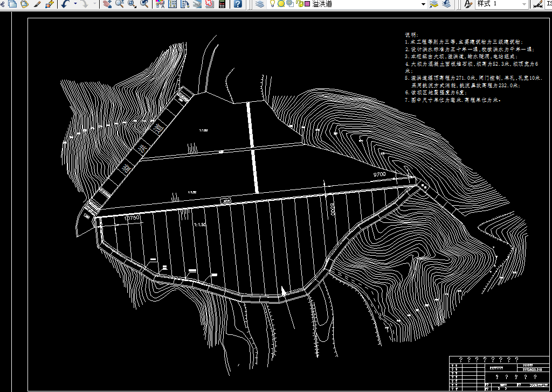The height and width of the screenshot is (392, 552).
Task: Open Help with the question mark icon
Action: point(238,4)
